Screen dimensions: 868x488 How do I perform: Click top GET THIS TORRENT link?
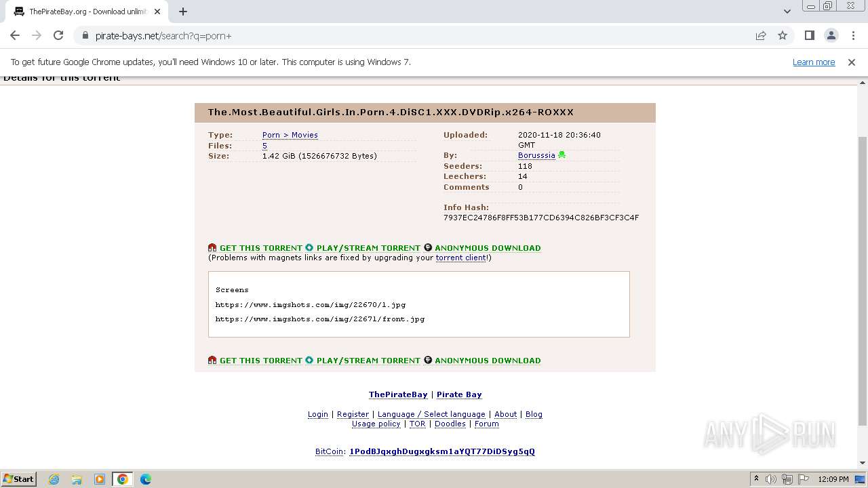click(260, 248)
